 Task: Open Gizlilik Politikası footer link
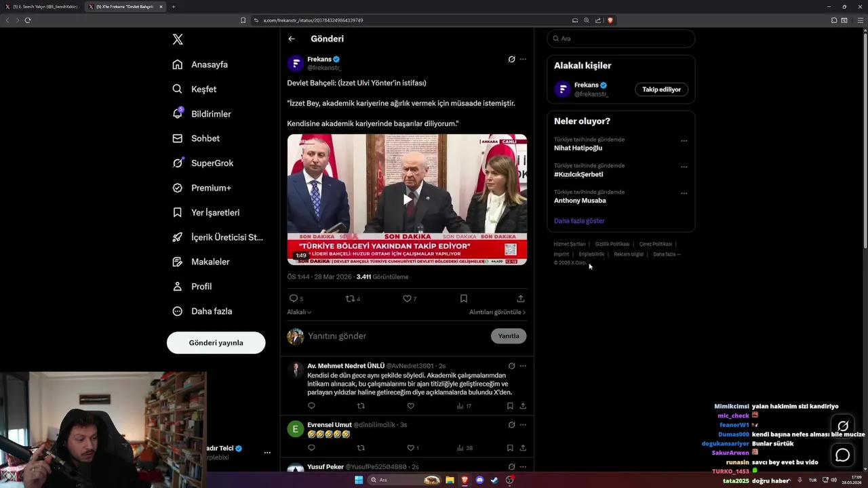tap(612, 244)
